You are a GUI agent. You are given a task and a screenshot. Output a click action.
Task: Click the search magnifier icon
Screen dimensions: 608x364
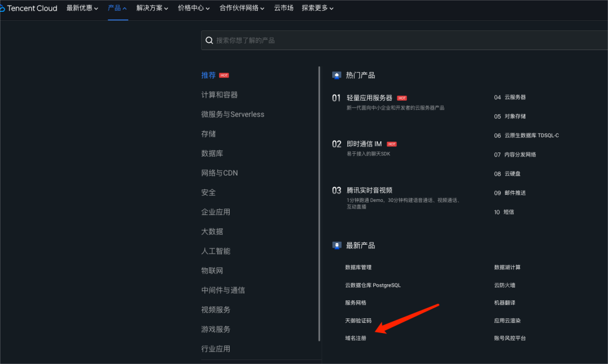coord(209,41)
